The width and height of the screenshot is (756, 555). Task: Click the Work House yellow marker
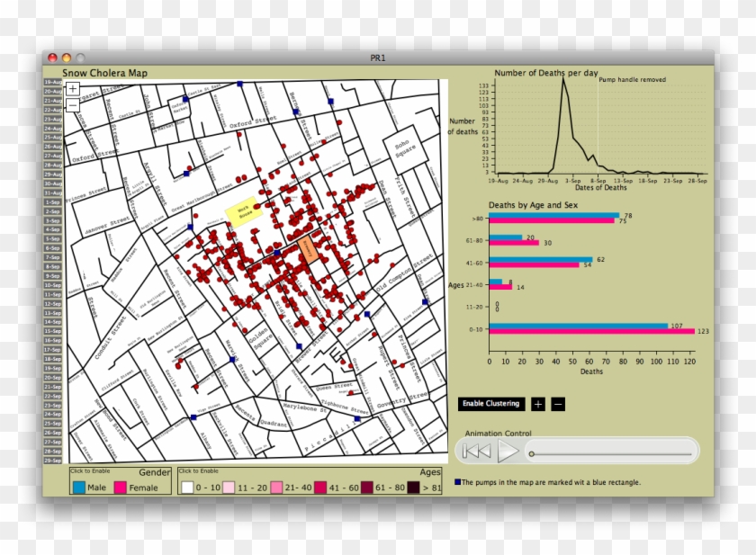point(243,213)
